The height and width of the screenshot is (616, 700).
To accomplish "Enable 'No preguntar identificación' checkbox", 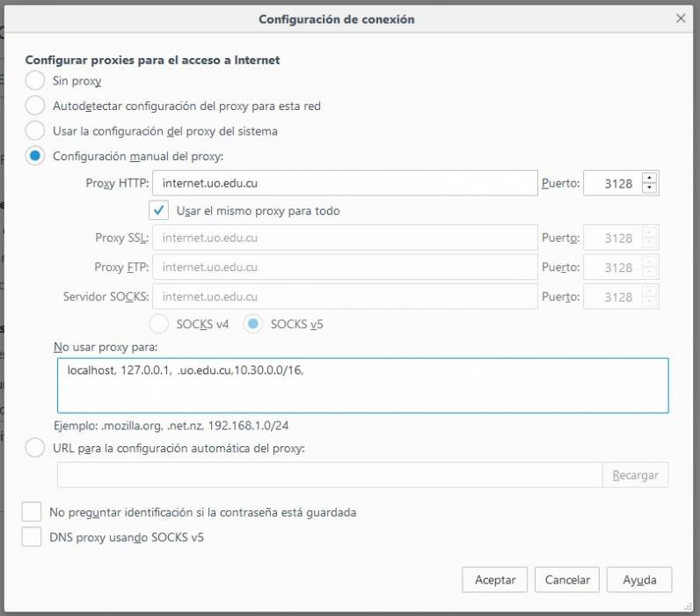I will 32,512.
